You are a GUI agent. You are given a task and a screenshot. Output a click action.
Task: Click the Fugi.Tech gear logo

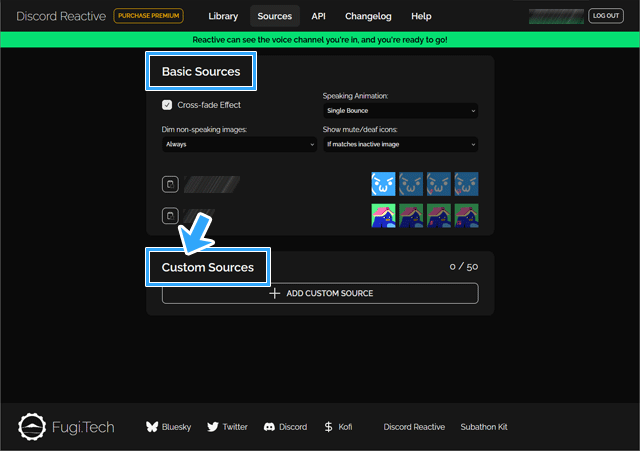[32, 427]
